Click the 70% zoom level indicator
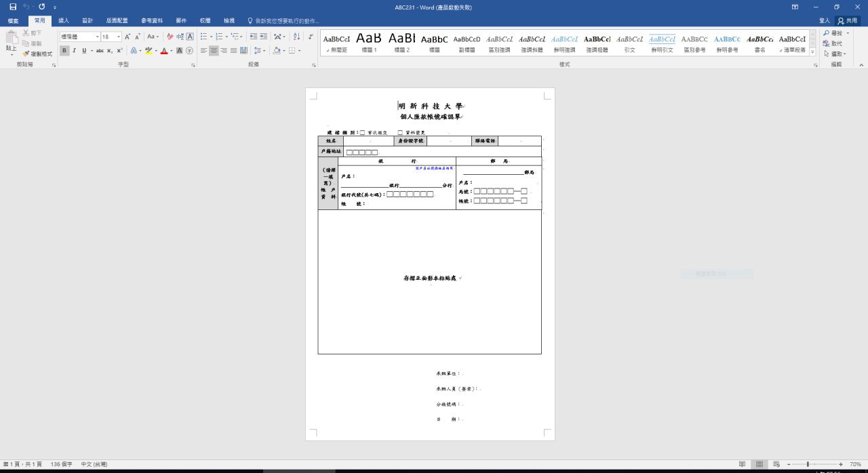The width and height of the screenshot is (868, 473). (856, 464)
